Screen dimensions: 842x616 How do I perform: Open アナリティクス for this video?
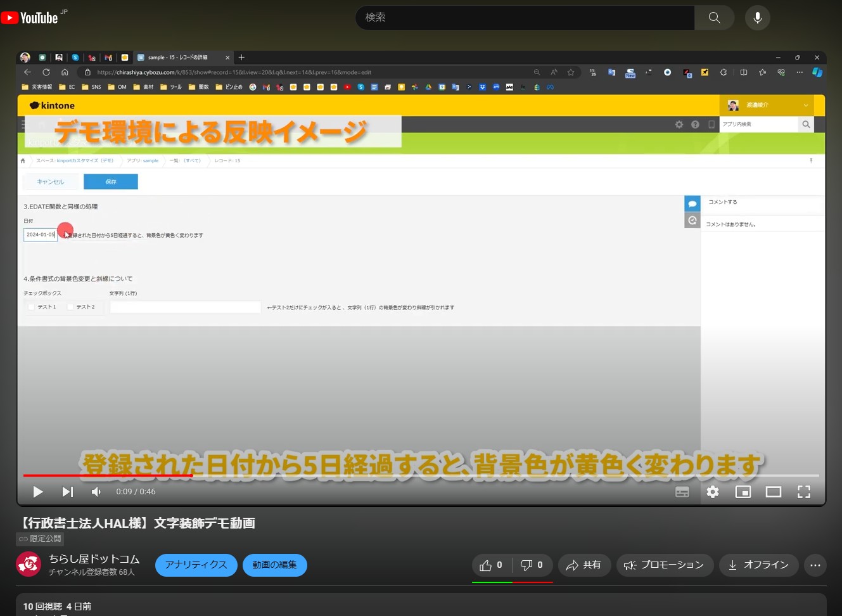pyautogui.click(x=196, y=565)
